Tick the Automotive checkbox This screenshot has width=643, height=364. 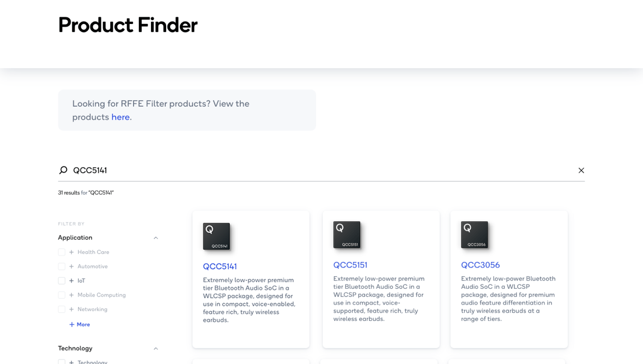(62, 266)
